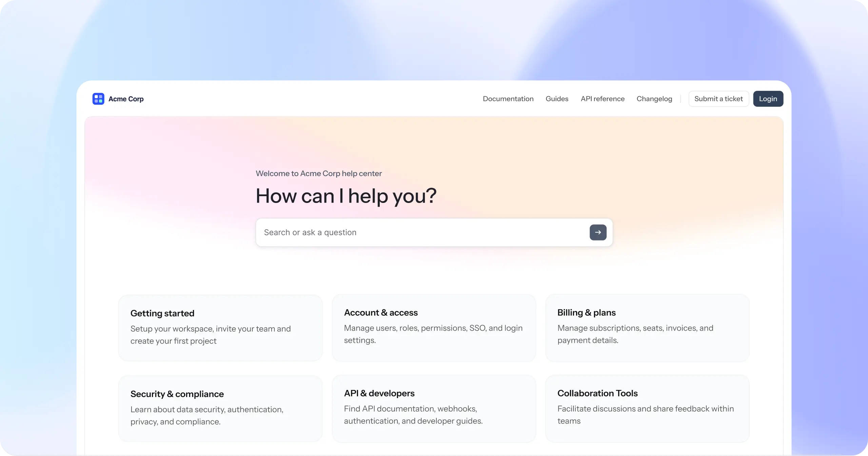This screenshot has height=456, width=868.
Task: Open the Security & compliance card
Action: point(220,409)
